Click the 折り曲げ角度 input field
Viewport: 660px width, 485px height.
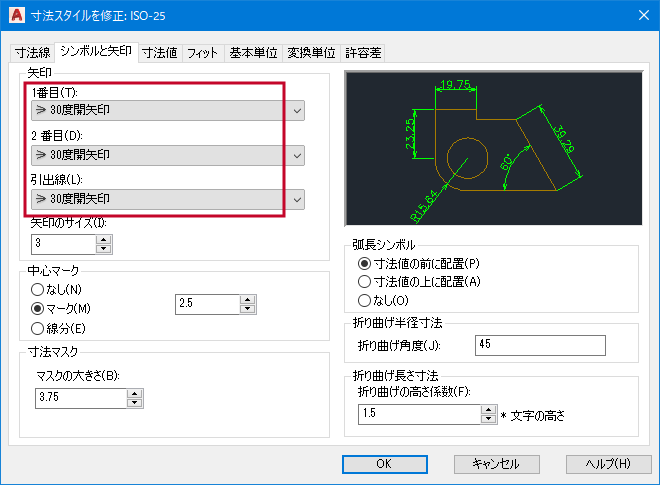click(540, 345)
